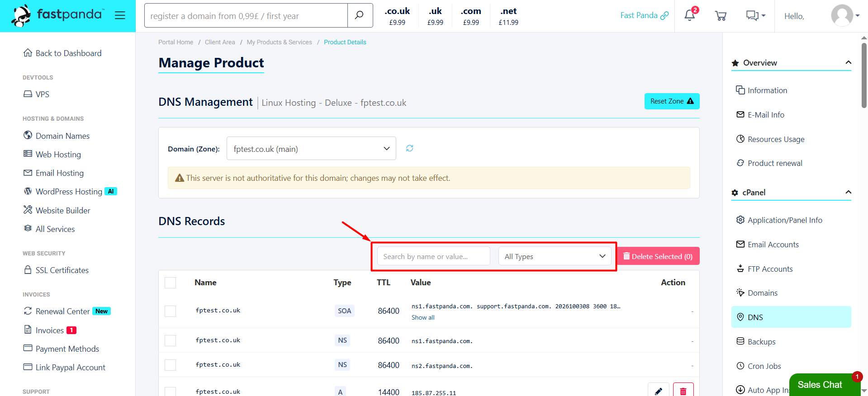
Task: Click the Fast Panda link in header
Action: coord(644,15)
